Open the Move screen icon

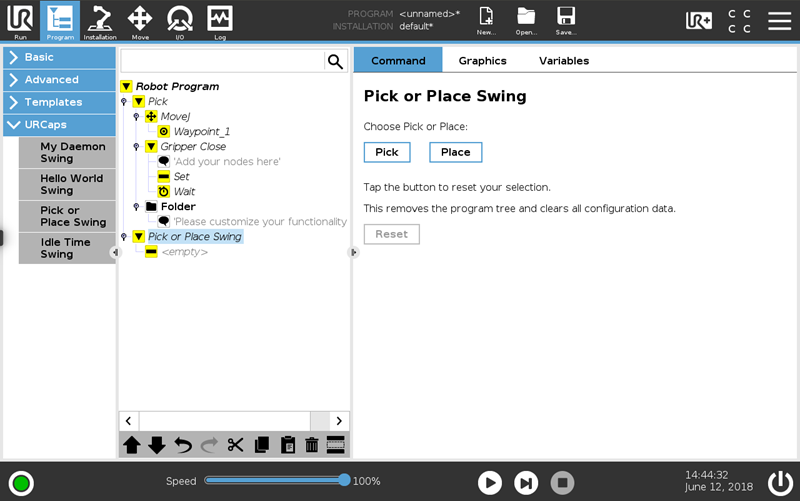pyautogui.click(x=140, y=21)
